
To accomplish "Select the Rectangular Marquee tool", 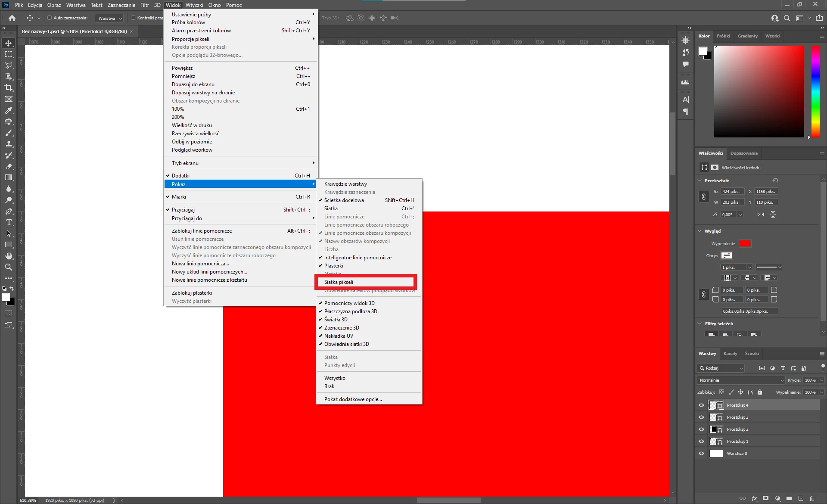I will point(9,54).
